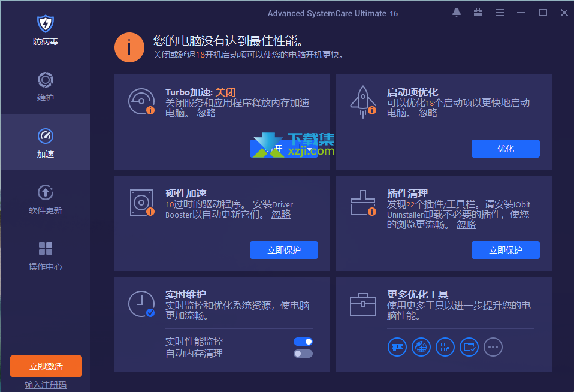
Task: Click the 启动项优化 heading
Action: [x=413, y=92]
